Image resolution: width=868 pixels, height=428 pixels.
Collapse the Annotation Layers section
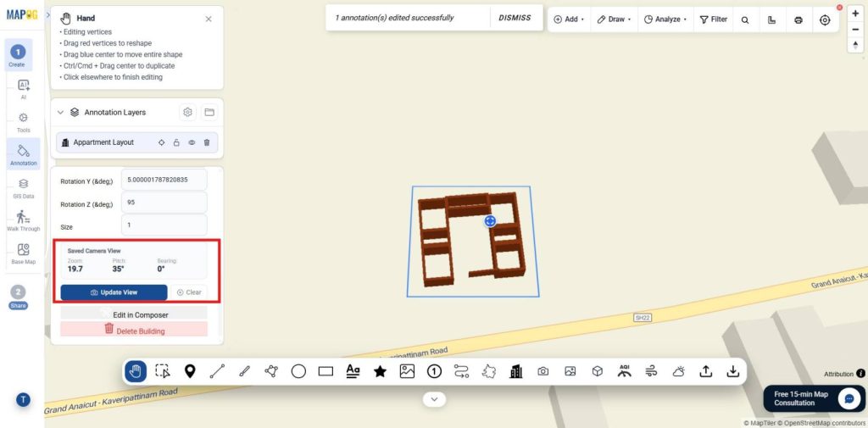click(x=60, y=113)
